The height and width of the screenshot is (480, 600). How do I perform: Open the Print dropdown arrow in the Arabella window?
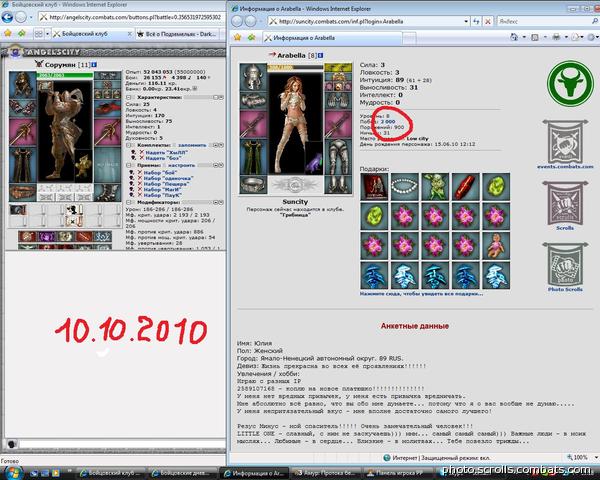[566, 37]
